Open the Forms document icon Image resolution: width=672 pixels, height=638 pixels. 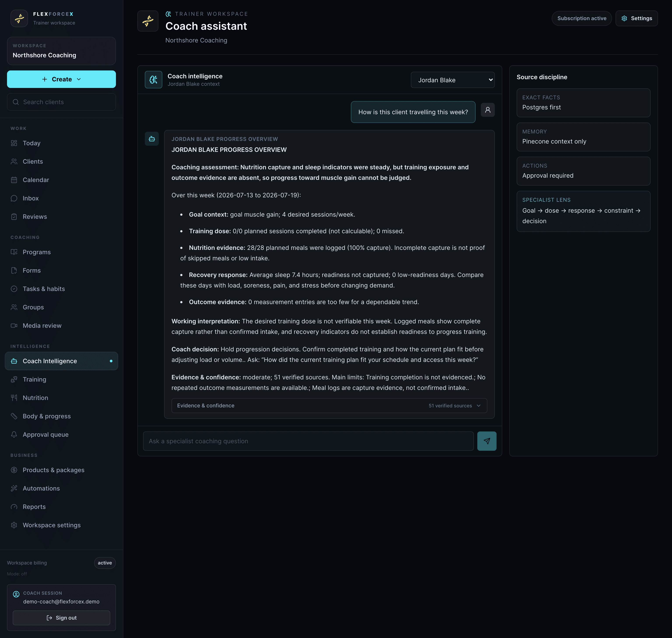pyautogui.click(x=14, y=270)
